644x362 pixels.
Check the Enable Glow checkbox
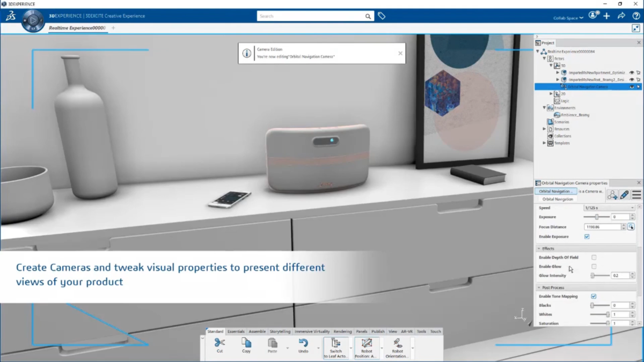tap(594, 267)
